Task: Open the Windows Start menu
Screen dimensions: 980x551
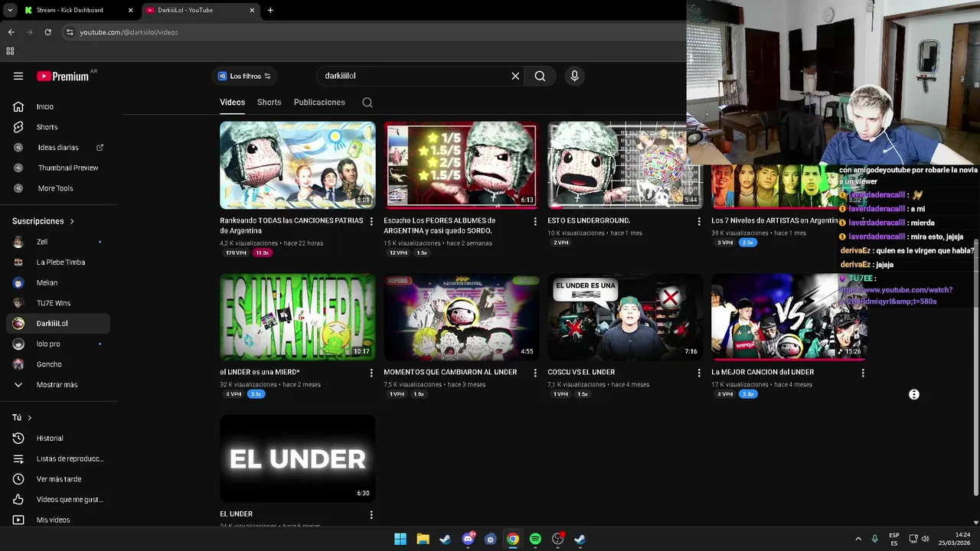Action: click(400, 539)
